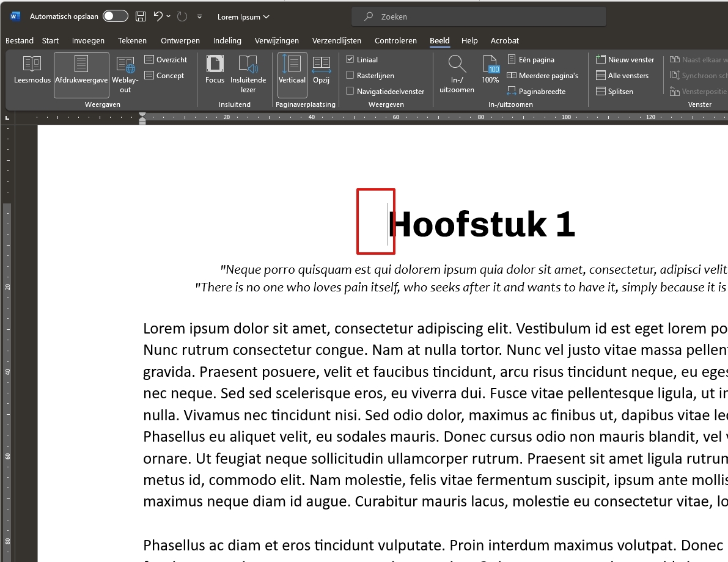Enable the Navigatiedeelvenster checkbox
The width and height of the screenshot is (728, 562).
coord(350,92)
